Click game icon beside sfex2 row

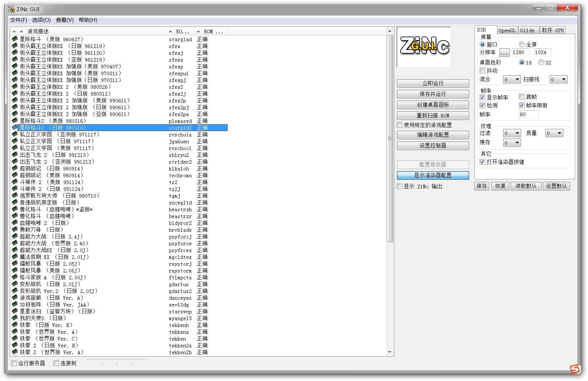[x=15, y=87]
